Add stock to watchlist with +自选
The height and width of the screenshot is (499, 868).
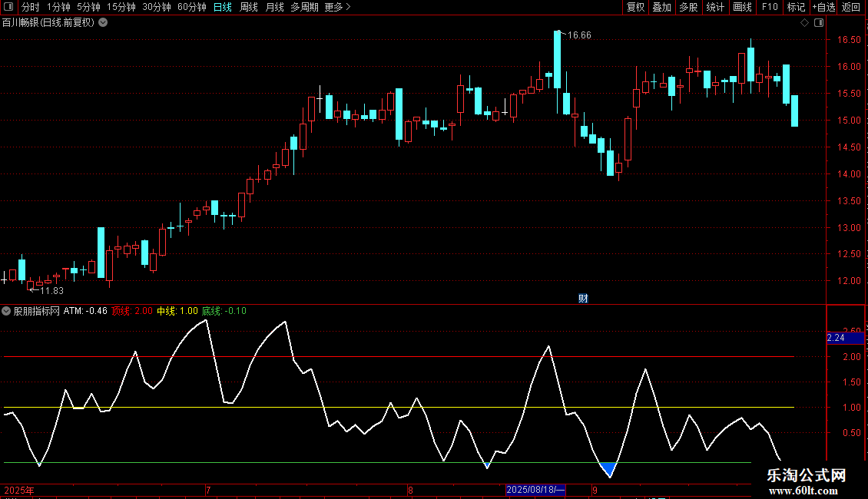(823, 7)
